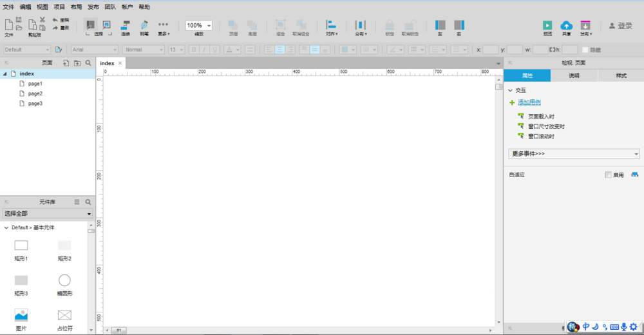Open the 100% zoom dropdown
Image resolution: width=644 pixels, height=335 pixels.
pyautogui.click(x=209, y=26)
